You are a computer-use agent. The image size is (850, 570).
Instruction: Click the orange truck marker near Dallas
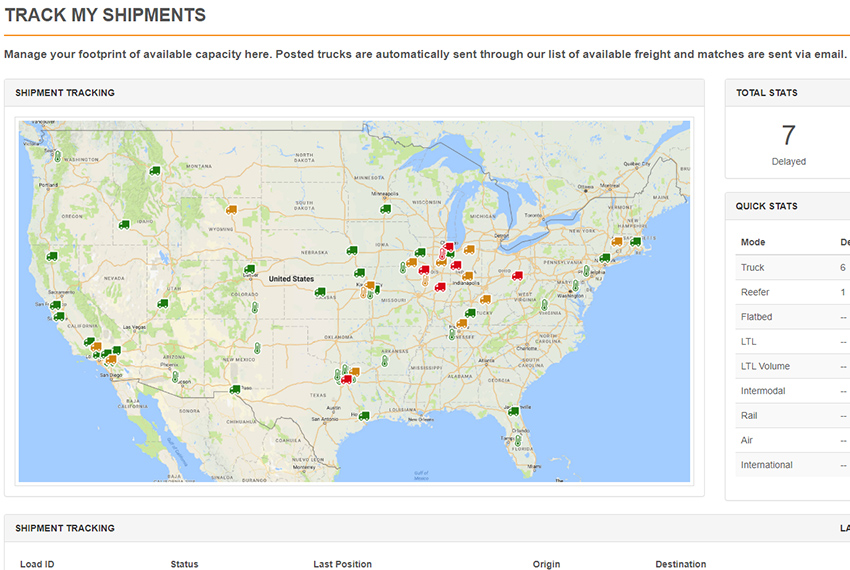point(355,372)
